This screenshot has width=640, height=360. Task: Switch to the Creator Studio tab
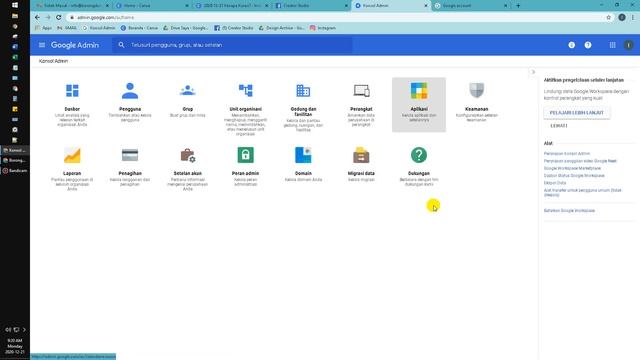click(311, 6)
